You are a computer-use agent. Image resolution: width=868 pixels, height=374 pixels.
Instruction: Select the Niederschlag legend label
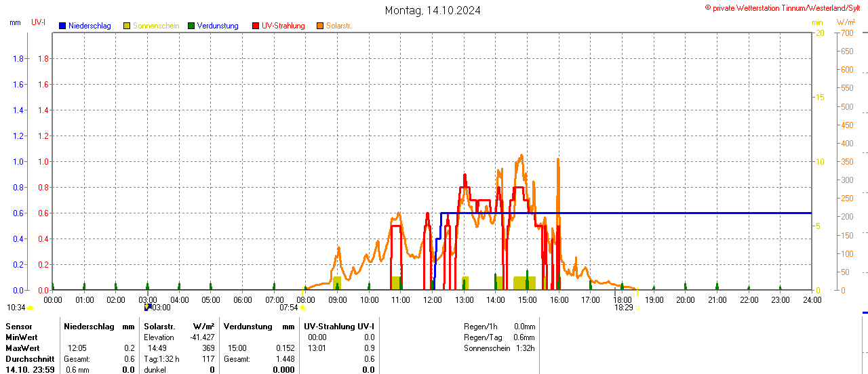tap(90, 26)
